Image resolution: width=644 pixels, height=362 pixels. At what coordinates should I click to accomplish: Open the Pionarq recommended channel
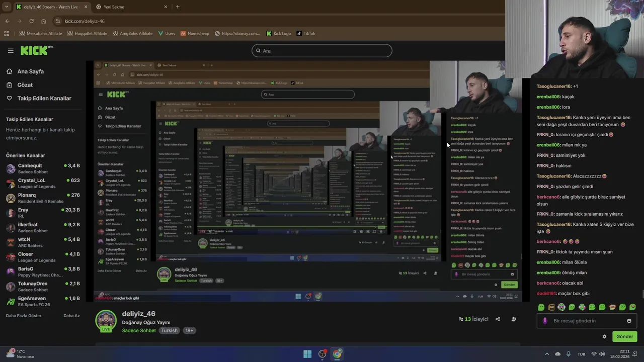[x=43, y=198]
